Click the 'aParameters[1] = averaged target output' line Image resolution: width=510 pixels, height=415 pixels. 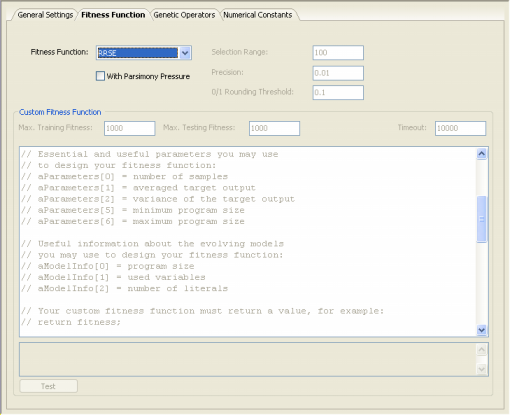click(138, 188)
